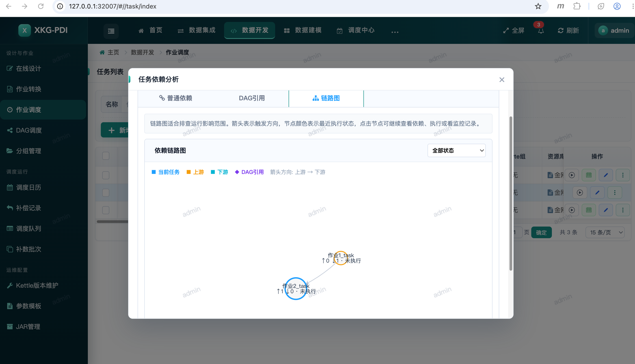The height and width of the screenshot is (364, 635).
Task: Open 调度日历 in the sidebar
Action: pyautogui.click(x=43, y=188)
